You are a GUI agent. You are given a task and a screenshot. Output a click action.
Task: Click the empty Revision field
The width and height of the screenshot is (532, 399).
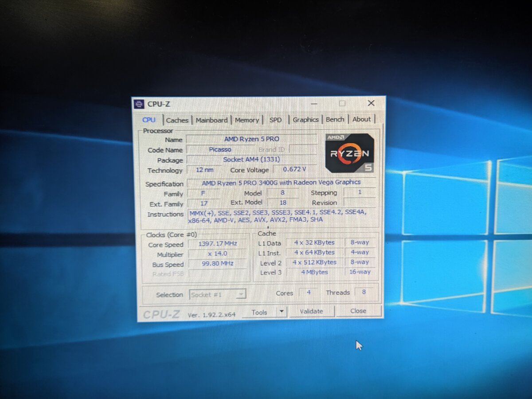(360, 202)
